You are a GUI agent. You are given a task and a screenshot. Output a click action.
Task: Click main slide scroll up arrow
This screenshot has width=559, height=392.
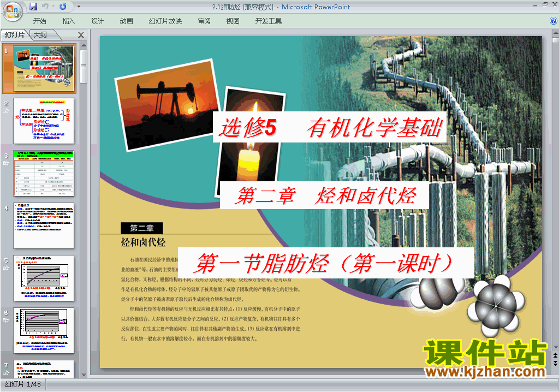coord(555,32)
